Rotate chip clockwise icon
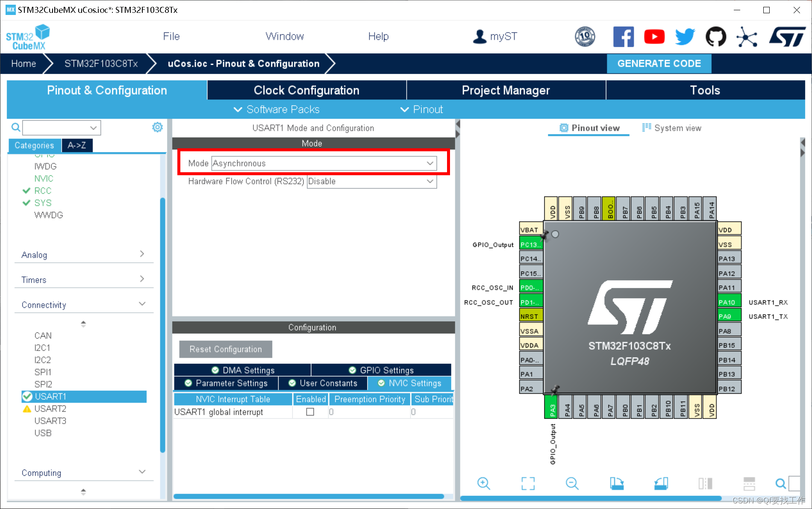Screen dimensions: 812x509 (x=617, y=483)
